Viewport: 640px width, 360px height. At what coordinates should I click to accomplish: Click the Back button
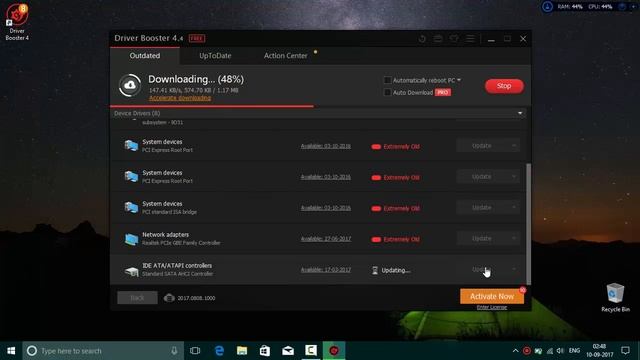137,298
